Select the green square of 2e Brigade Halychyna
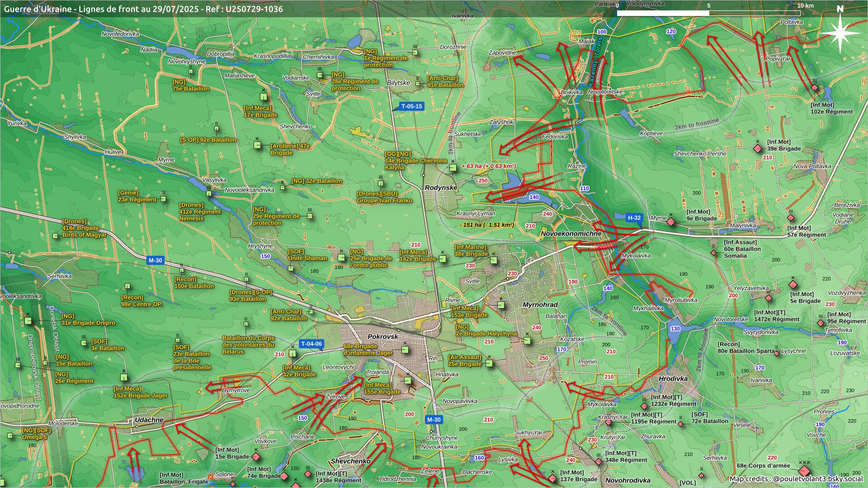The height and width of the screenshot is (488, 868). click(527, 340)
